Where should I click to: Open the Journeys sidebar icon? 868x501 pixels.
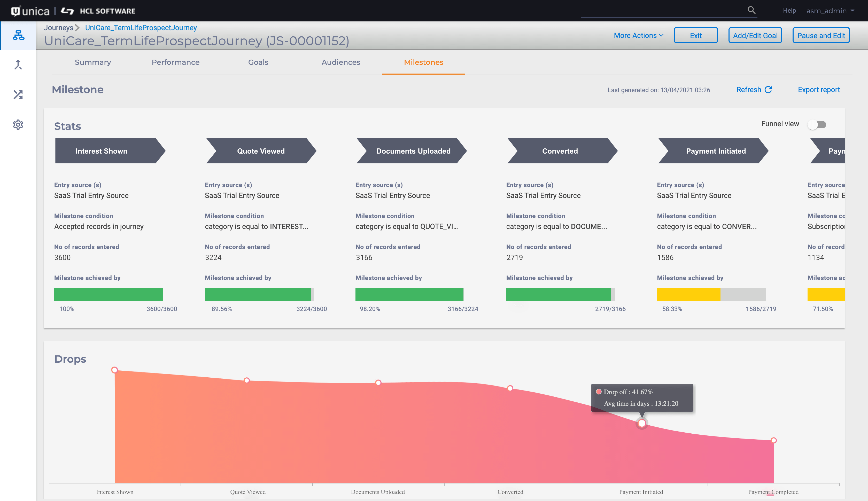tap(18, 35)
